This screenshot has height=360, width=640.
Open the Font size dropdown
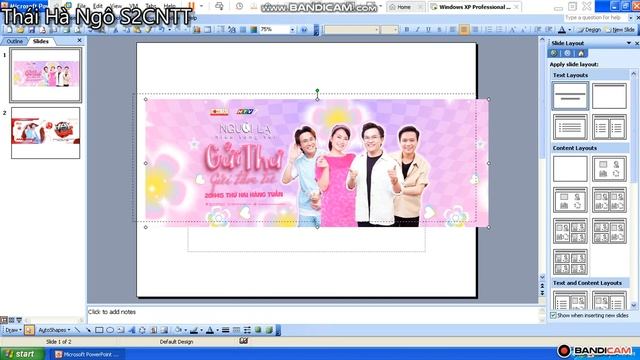coord(395,30)
